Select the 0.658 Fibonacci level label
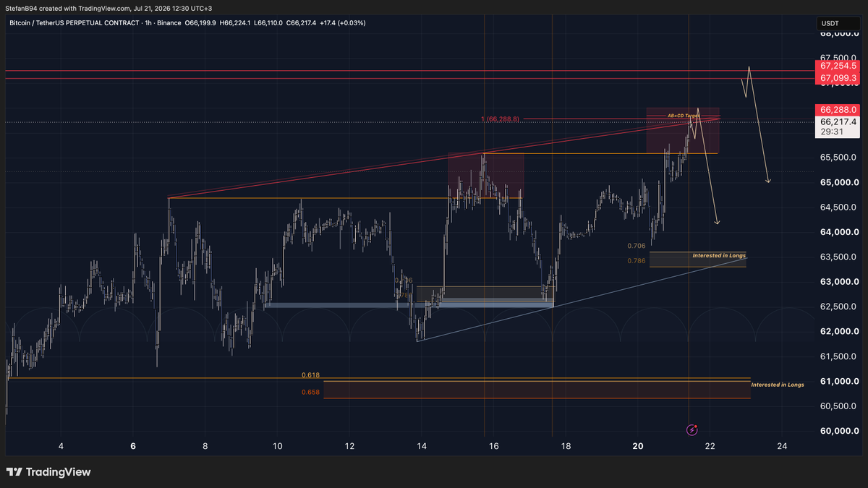 coord(311,393)
